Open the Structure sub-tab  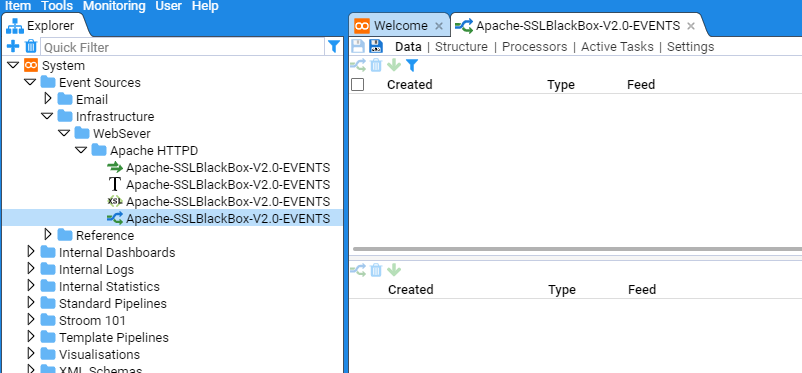461,47
